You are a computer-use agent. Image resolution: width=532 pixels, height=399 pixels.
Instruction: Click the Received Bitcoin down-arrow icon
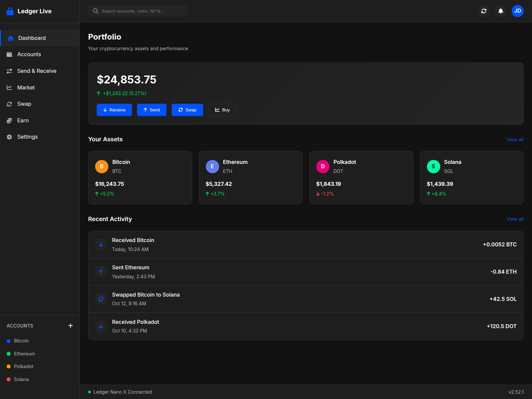pos(101,244)
